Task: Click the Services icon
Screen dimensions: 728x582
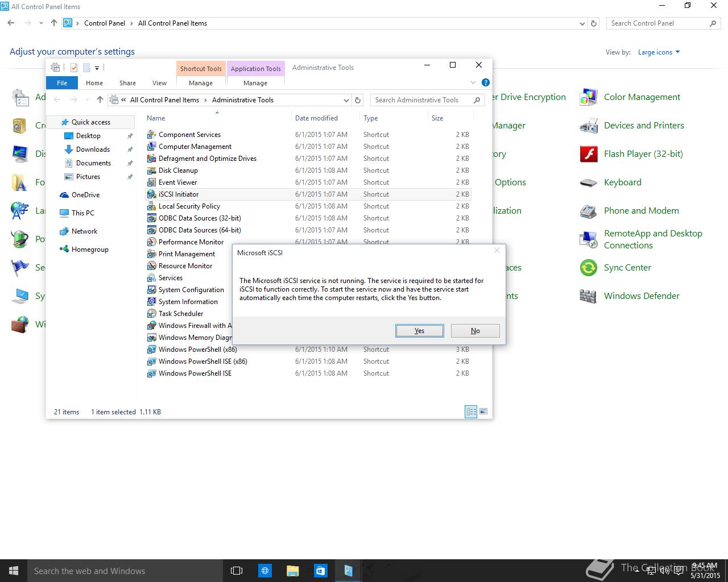Action: (151, 278)
